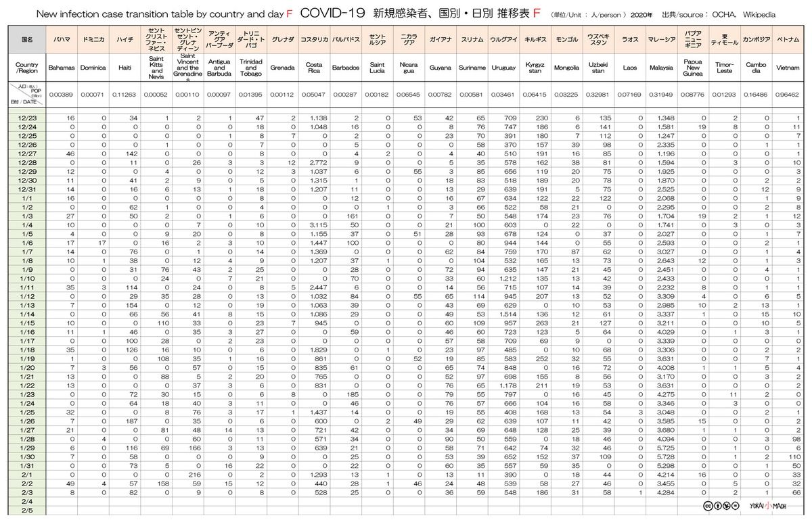
Task: Click the '1/30' date row label
Action: [27, 456]
